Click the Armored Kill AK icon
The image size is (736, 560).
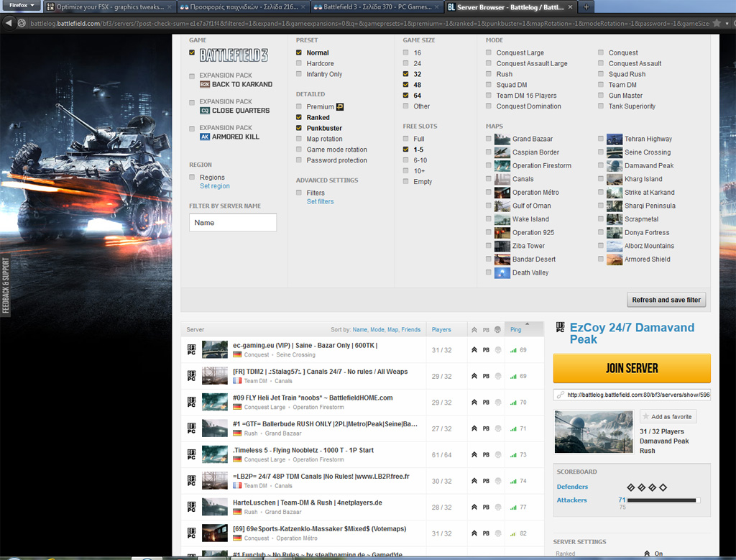[205, 137]
